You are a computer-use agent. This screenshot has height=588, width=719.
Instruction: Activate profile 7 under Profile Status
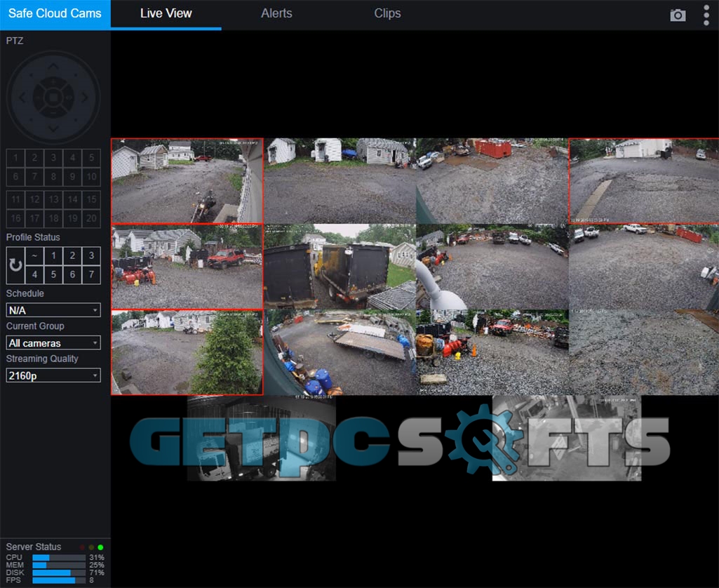click(91, 275)
